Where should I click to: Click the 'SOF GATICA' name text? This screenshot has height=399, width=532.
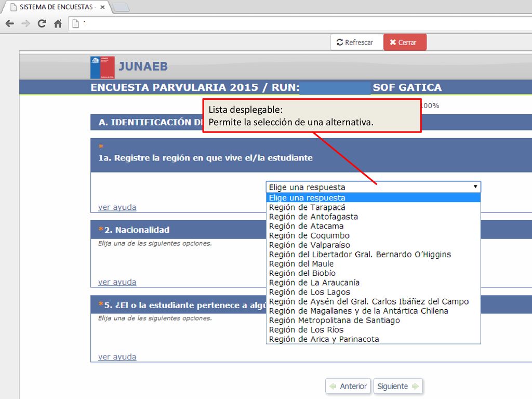coord(407,87)
